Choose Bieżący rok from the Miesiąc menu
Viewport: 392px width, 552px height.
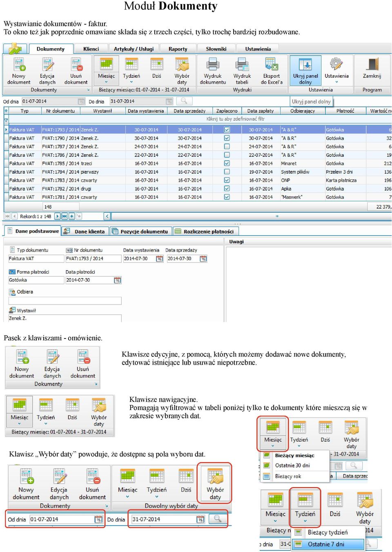pos(295,476)
